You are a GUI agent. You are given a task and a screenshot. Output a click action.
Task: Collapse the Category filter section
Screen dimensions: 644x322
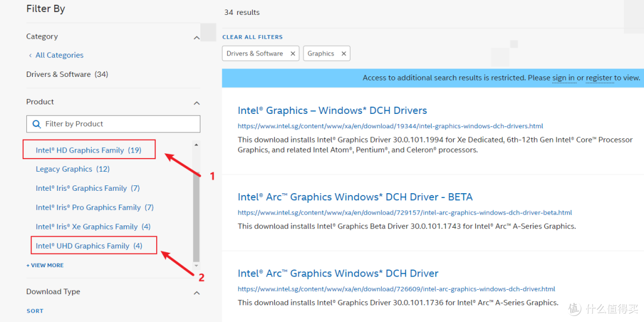(197, 38)
